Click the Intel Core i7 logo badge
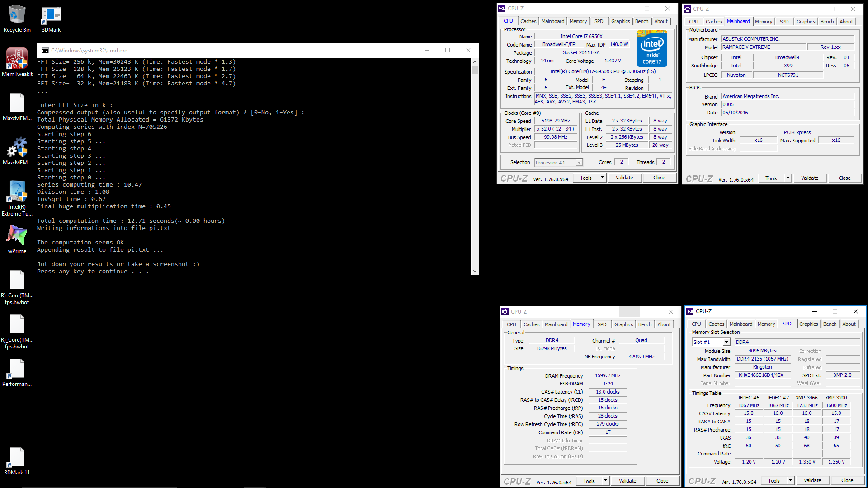 652,48
